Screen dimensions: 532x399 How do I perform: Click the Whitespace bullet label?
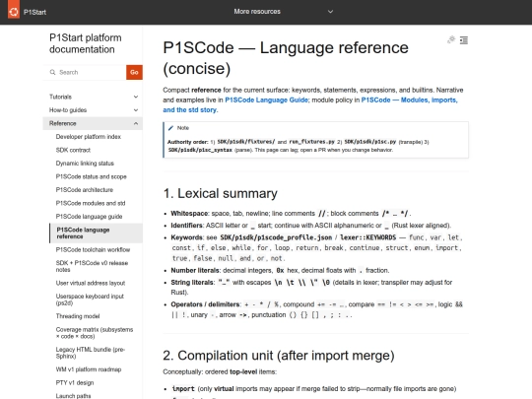click(189, 214)
